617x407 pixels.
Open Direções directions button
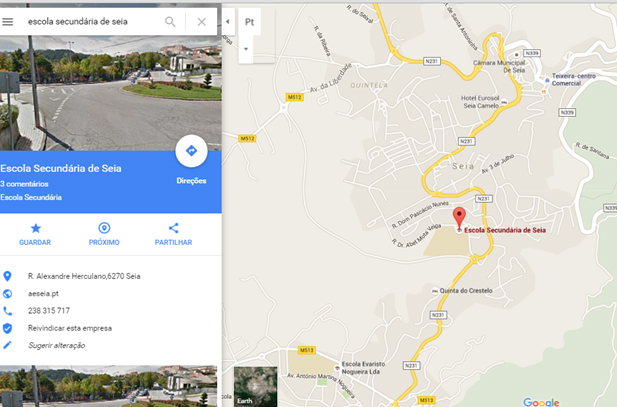(x=191, y=151)
